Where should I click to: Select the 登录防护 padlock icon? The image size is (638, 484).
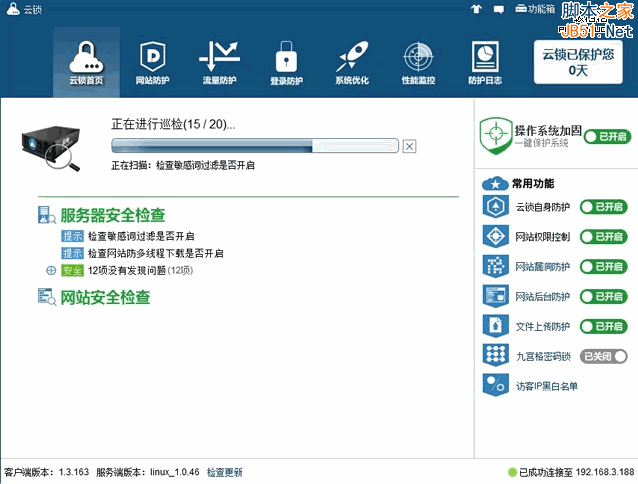[286, 61]
